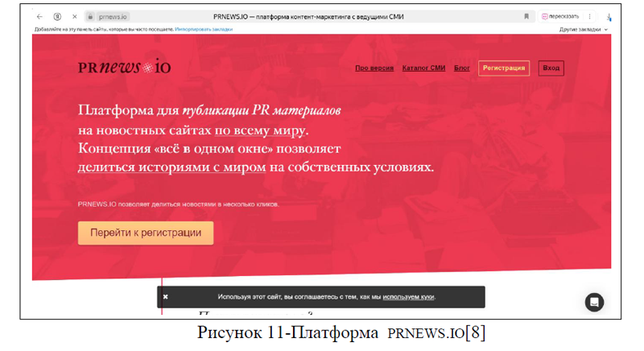Click 'делиться историями с миром' link
Viewport: 644px width, 351px height.
point(171,167)
